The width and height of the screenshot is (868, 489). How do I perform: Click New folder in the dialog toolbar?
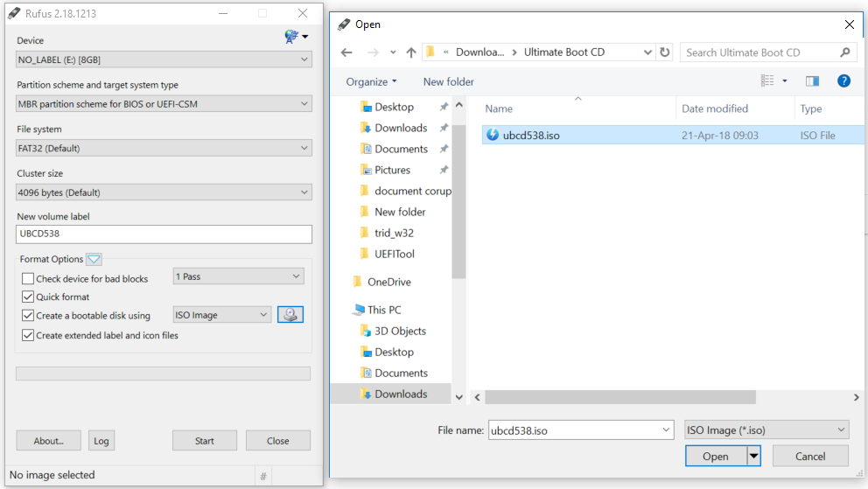point(448,82)
